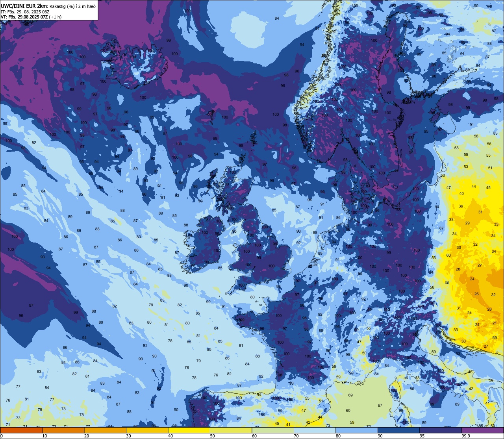Screen dimensions: 504x439
Task: Click the legend tick label 40
Action: 170,436
